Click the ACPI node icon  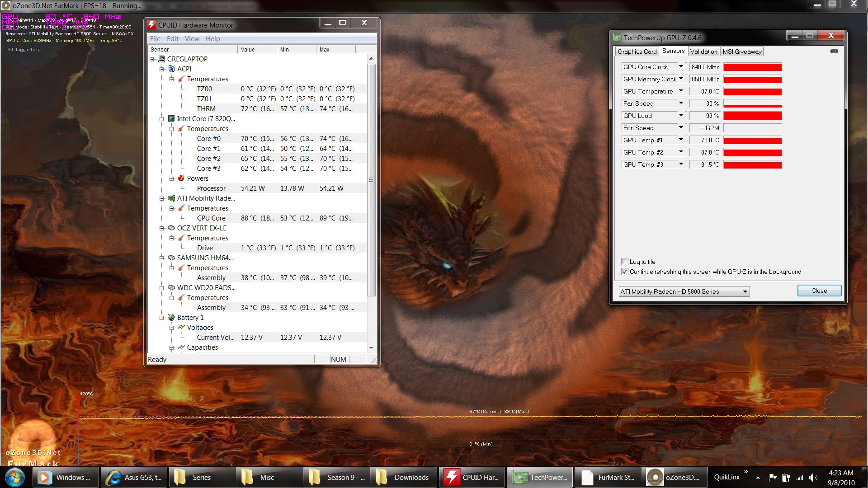171,69
